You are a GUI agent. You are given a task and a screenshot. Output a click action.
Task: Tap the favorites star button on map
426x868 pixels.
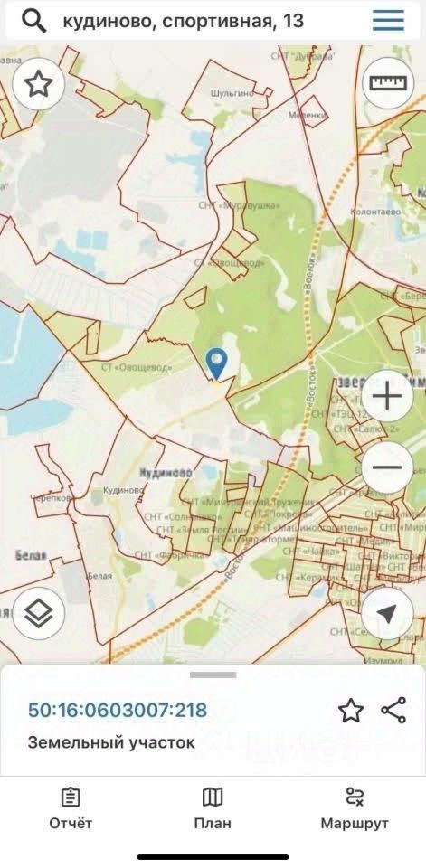pos(39,85)
